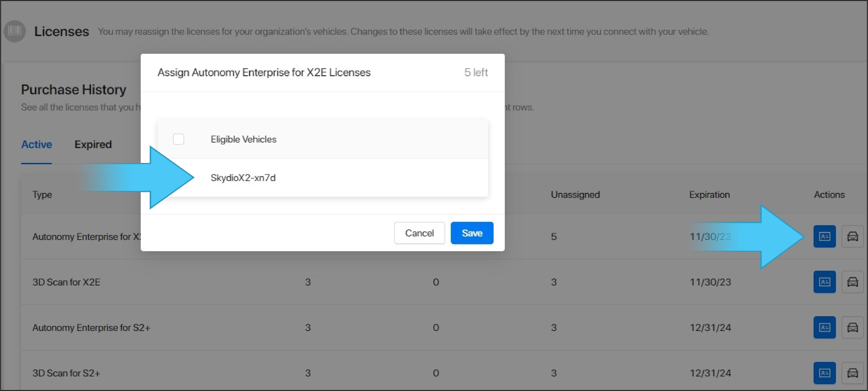Click vehicle icon for 3D Scan for X2E
868x391 pixels.
click(852, 282)
